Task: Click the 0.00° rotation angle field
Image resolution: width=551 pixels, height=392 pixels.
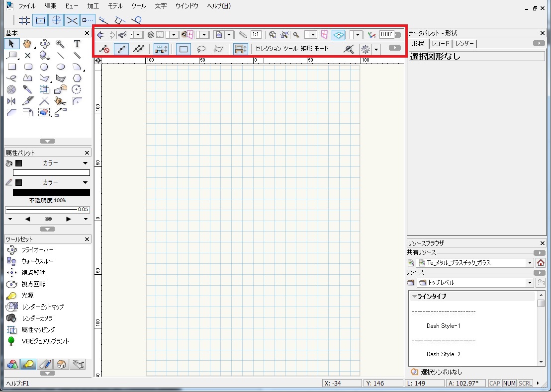Action: pos(386,34)
